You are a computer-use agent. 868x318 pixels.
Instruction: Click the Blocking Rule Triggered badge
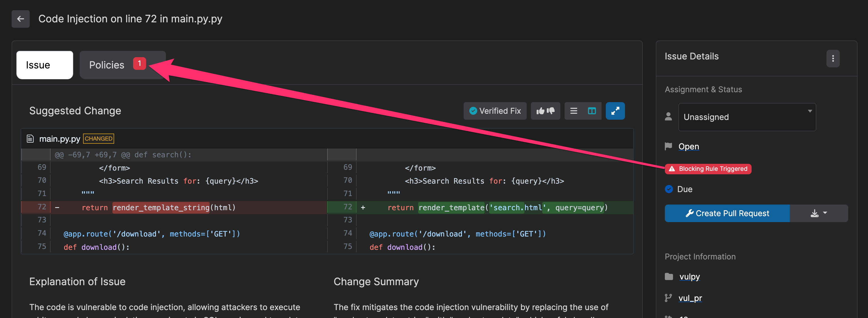tap(708, 169)
